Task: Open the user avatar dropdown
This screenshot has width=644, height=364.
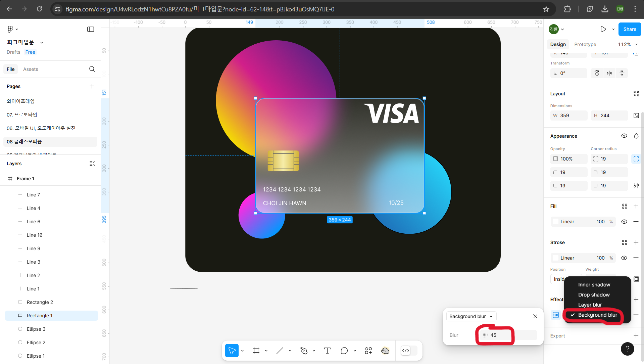Action: coord(556,29)
